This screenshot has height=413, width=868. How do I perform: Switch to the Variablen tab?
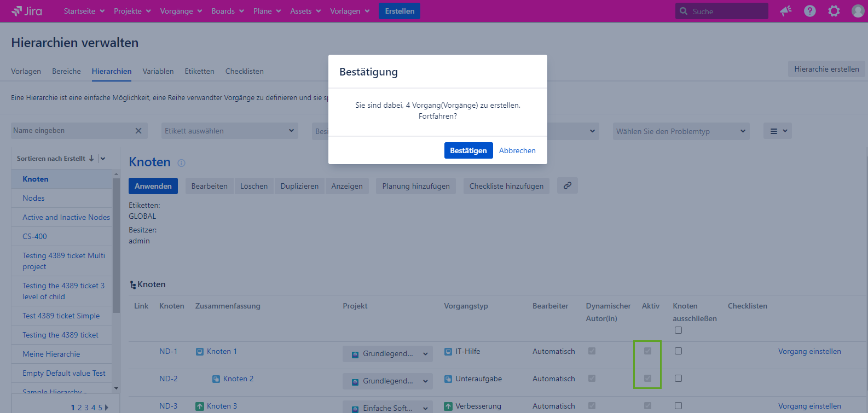158,71
